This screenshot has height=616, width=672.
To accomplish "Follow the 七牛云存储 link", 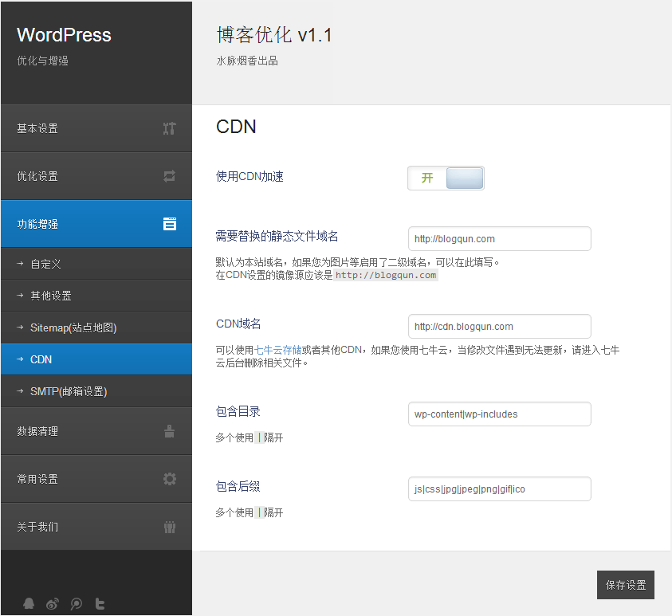I will pos(277,350).
